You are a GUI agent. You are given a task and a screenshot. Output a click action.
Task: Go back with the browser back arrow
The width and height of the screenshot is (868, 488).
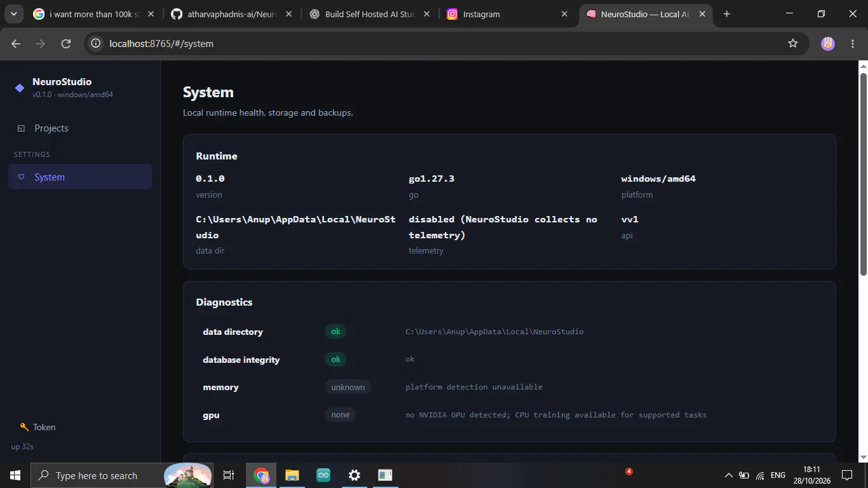16,43
